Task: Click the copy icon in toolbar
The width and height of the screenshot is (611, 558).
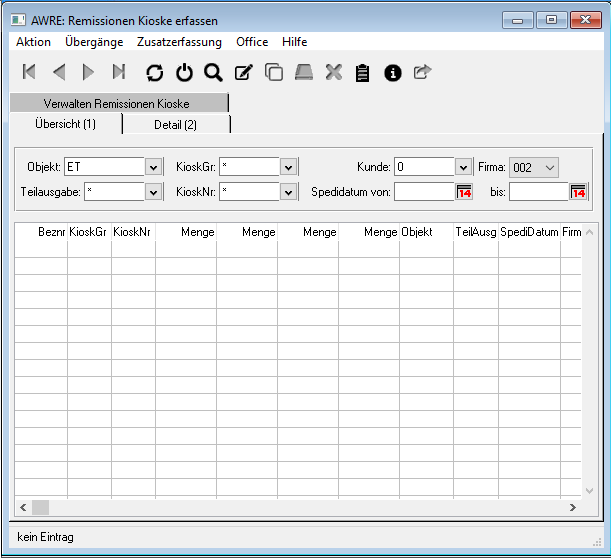Action: click(x=273, y=72)
